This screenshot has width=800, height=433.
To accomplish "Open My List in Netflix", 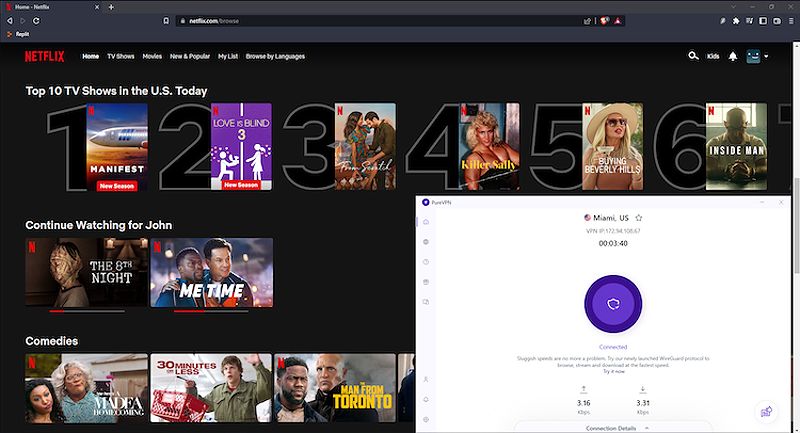I will 228,56.
